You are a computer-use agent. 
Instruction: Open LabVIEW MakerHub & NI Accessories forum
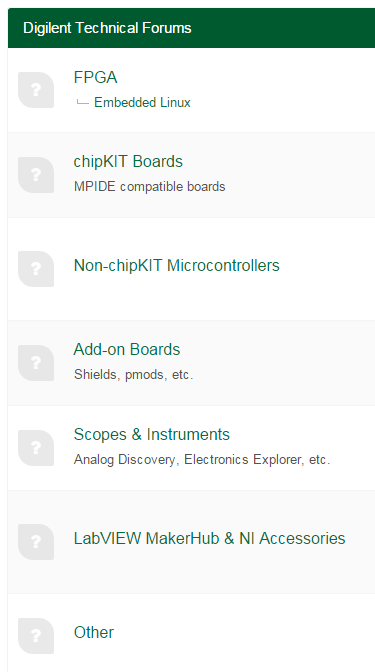(x=210, y=538)
